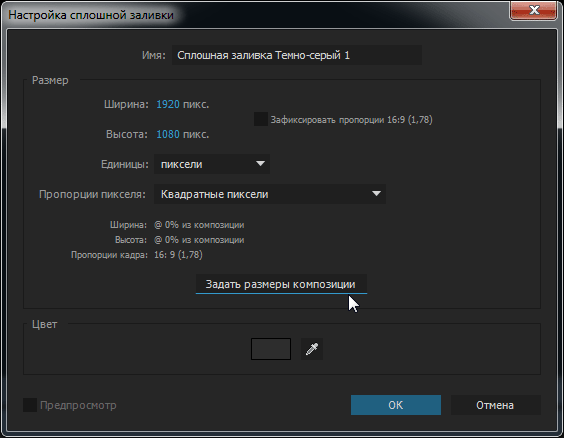Viewport: 564px width, 438px height.
Task: Click the Высота label in Размер group
Action: click(127, 134)
